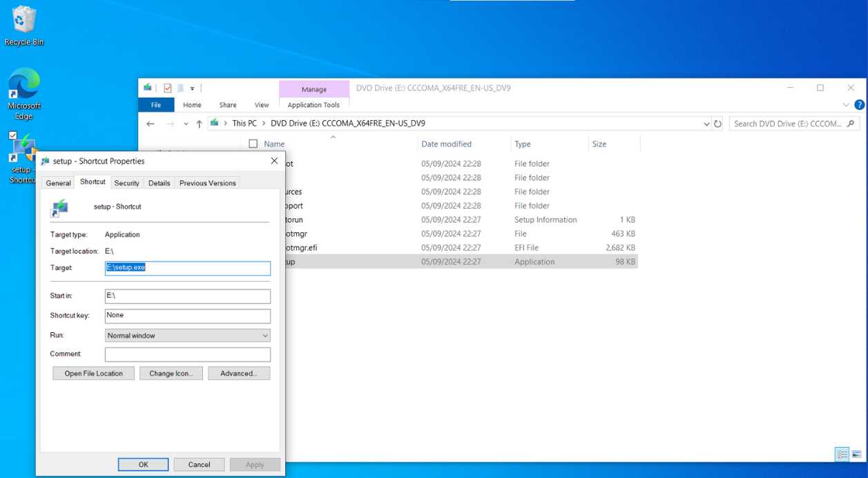Viewport: 868px width, 478px height.
Task: Switch to details view icon in status bar
Action: coord(842,454)
